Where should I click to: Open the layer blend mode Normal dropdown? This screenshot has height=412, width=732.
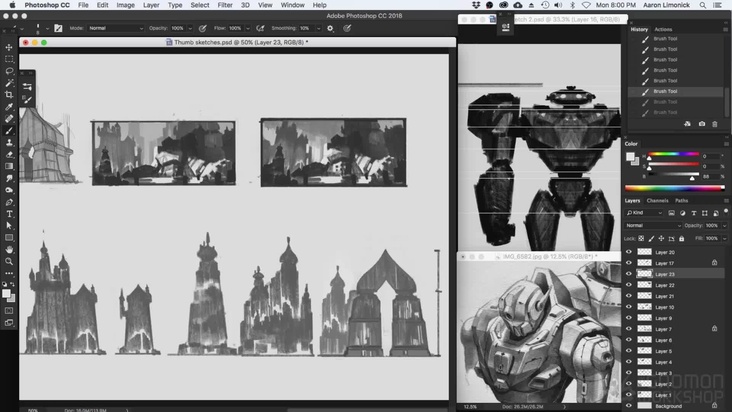click(652, 226)
